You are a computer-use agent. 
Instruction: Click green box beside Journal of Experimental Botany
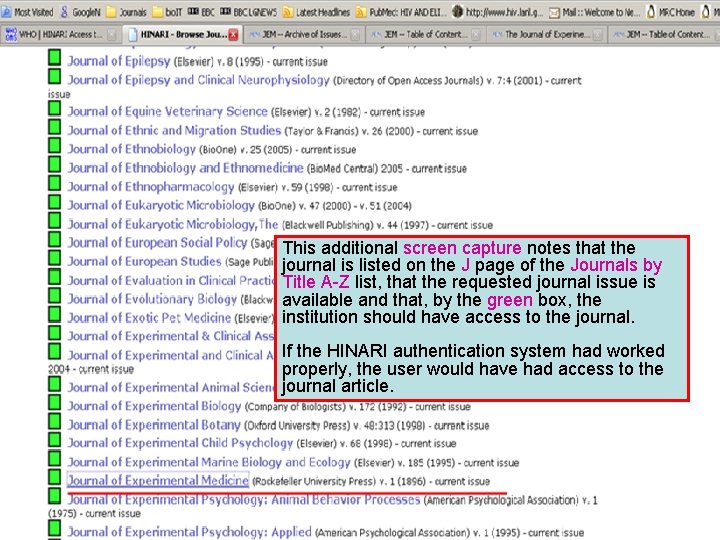[x=55, y=421]
